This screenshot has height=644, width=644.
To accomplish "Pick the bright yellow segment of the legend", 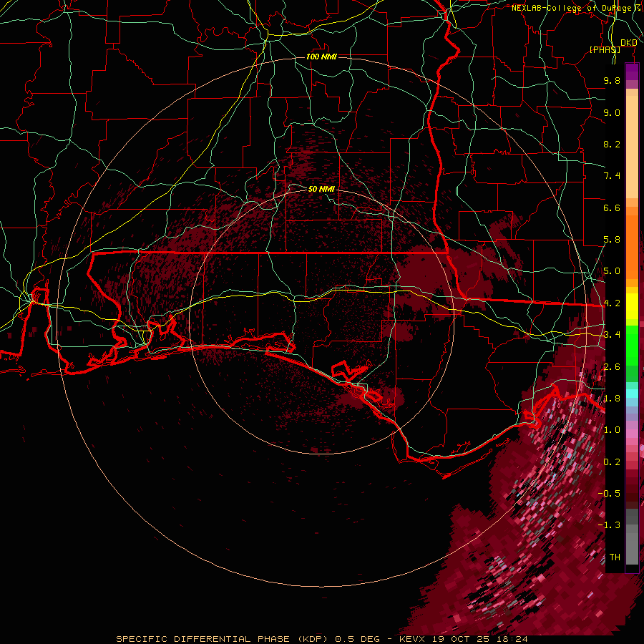I will click(x=632, y=306).
